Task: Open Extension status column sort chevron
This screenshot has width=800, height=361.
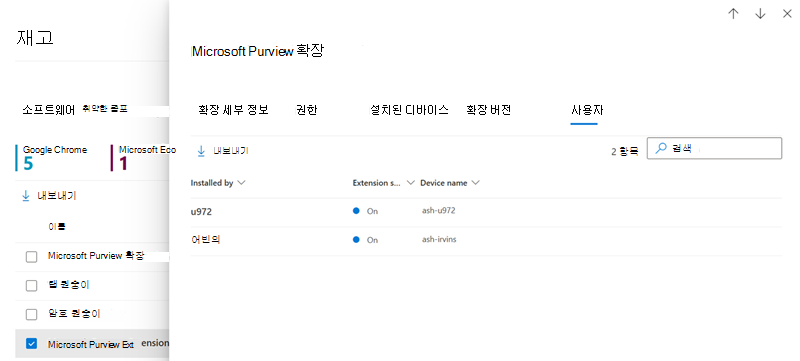Action: point(410,183)
